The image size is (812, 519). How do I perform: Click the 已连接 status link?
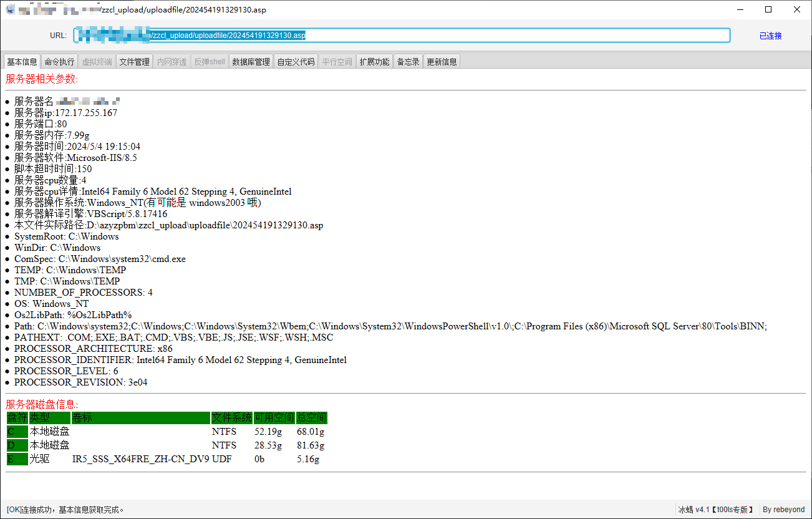[770, 36]
